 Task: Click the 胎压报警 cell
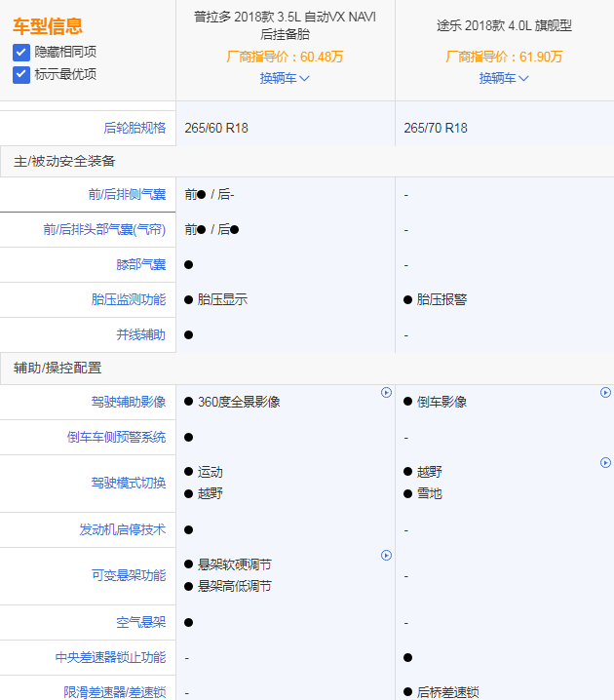pyautogui.click(x=441, y=299)
